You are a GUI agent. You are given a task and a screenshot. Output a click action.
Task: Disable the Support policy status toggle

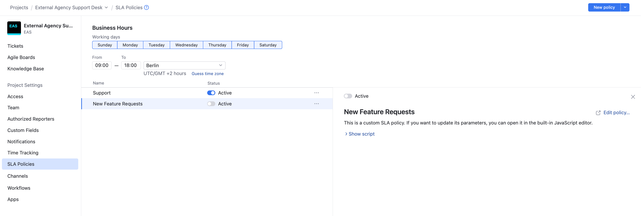[211, 93]
